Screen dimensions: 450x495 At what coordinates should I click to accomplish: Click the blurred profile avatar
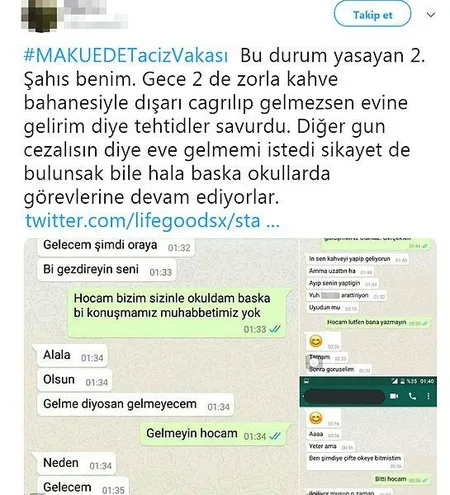(x=39, y=16)
